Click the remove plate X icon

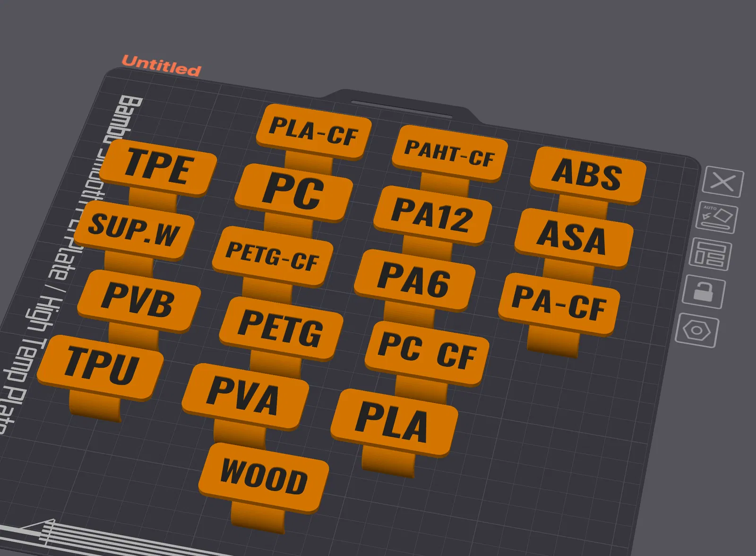click(723, 182)
